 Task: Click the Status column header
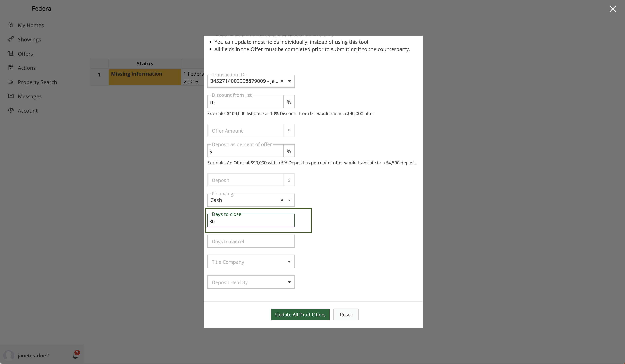pyautogui.click(x=145, y=64)
